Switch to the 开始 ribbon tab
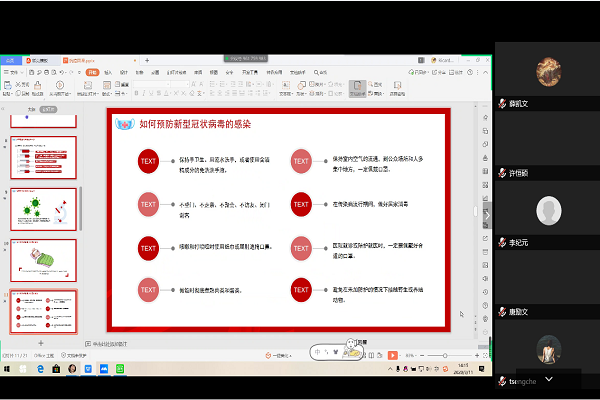Image resolution: width=600 pixels, height=400 pixels. click(x=92, y=72)
